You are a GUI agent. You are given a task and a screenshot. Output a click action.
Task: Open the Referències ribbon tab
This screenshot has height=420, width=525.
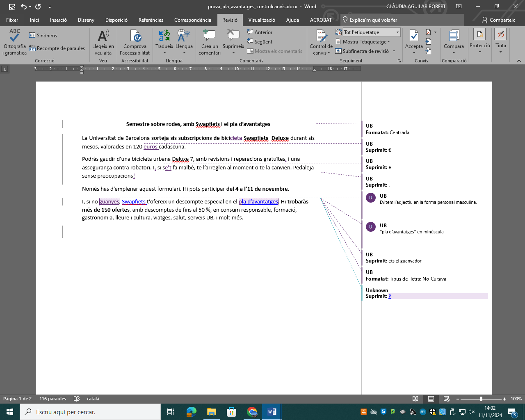click(x=151, y=20)
